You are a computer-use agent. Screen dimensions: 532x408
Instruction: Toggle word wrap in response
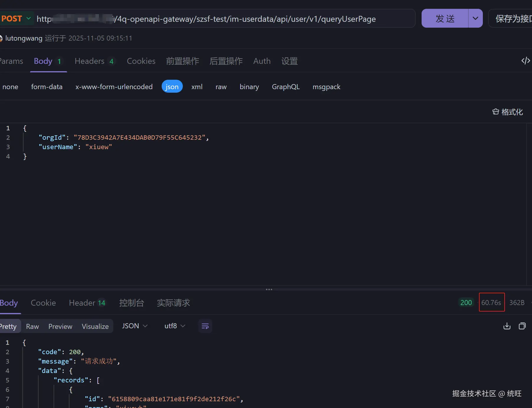[205, 326]
